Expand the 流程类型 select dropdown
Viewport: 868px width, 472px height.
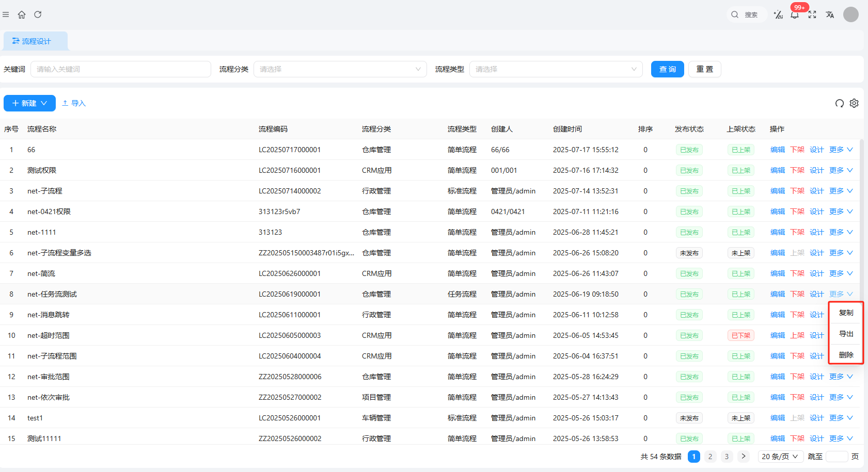(556, 69)
